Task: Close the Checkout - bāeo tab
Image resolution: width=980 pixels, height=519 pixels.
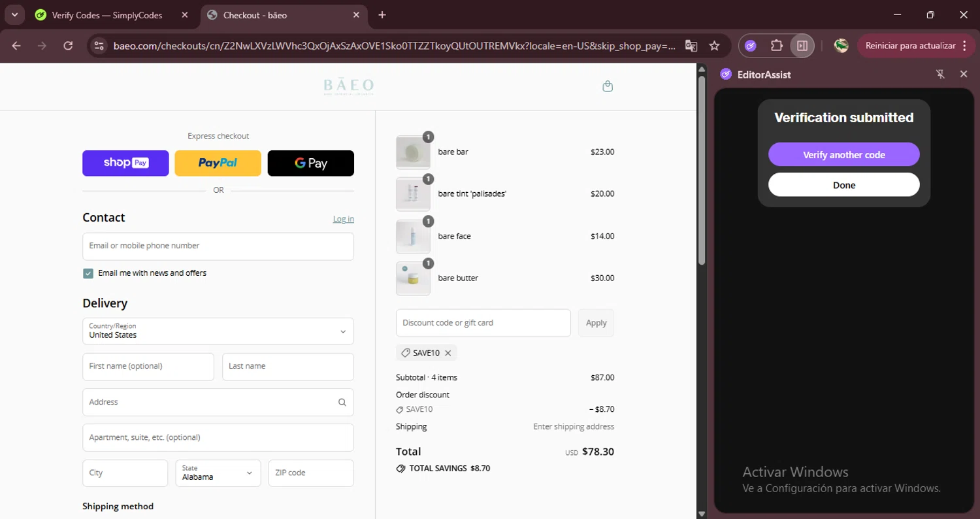Action: [x=357, y=15]
